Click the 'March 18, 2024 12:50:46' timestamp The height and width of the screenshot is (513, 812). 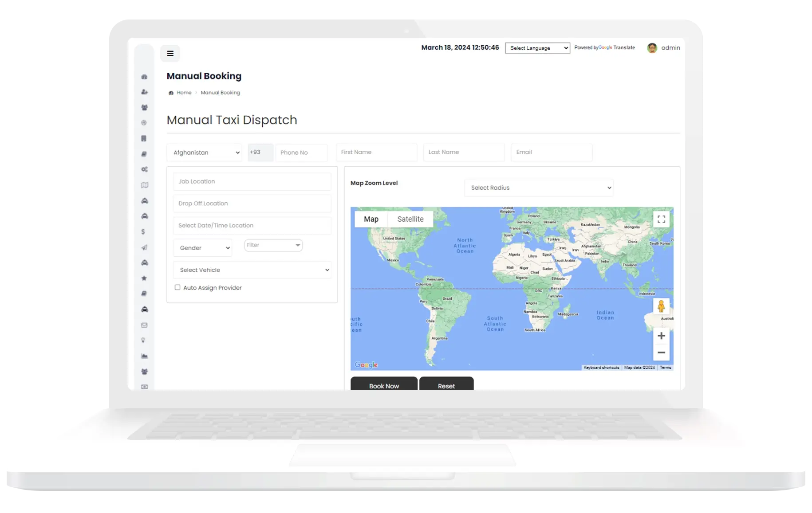pyautogui.click(x=460, y=47)
